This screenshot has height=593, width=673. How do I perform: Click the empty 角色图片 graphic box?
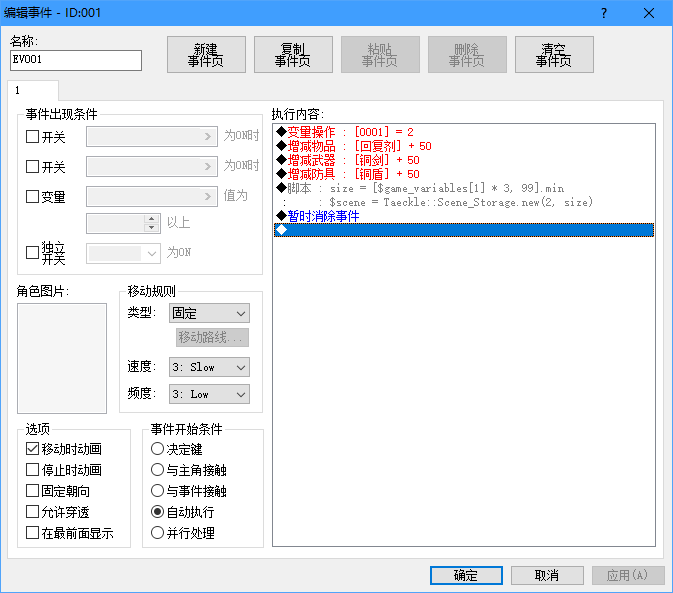point(62,358)
